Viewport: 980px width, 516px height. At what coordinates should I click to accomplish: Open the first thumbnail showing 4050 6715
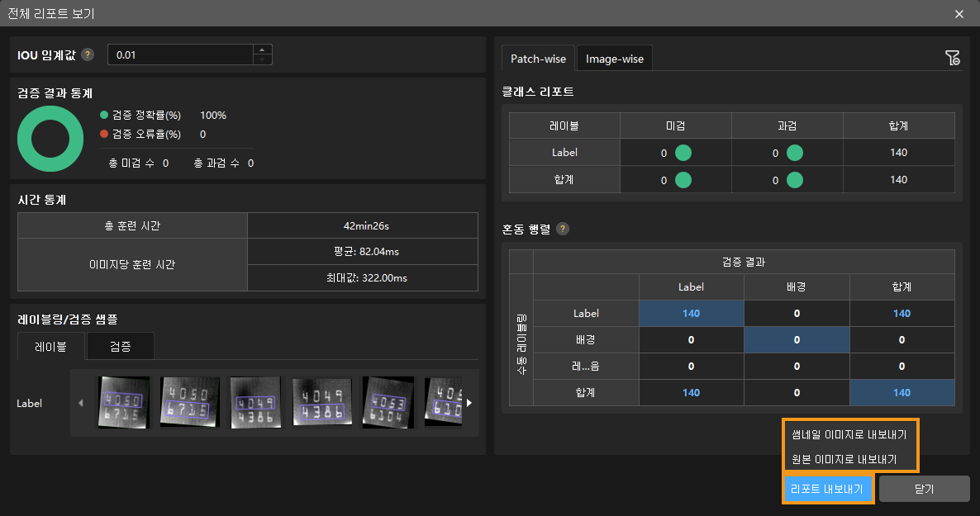tap(123, 402)
